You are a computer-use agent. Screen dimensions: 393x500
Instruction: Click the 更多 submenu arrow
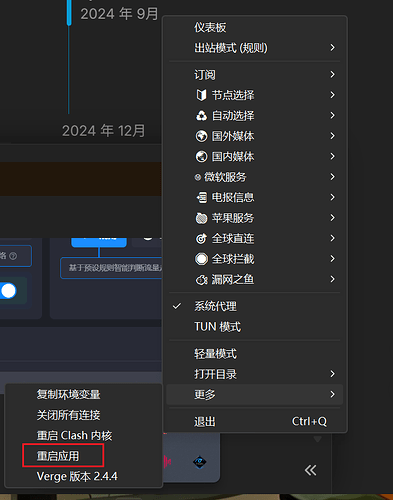(x=332, y=395)
